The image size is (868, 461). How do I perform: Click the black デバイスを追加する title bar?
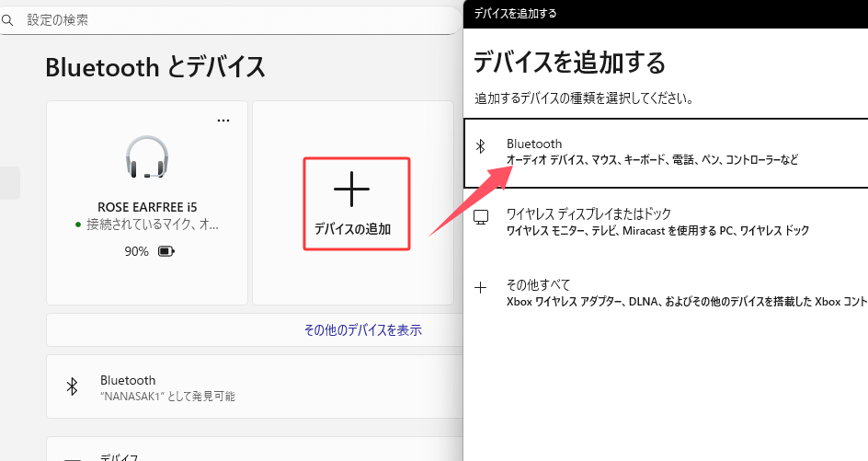pos(666,14)
